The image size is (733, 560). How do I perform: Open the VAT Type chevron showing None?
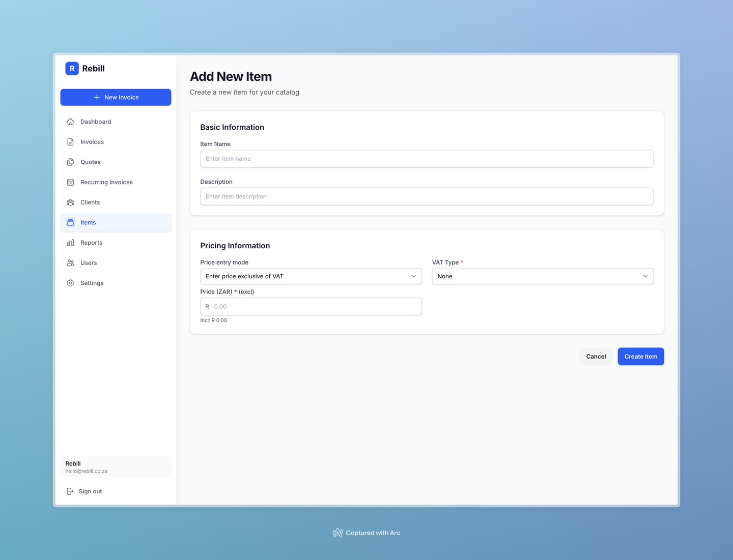[x=645, y=276]
